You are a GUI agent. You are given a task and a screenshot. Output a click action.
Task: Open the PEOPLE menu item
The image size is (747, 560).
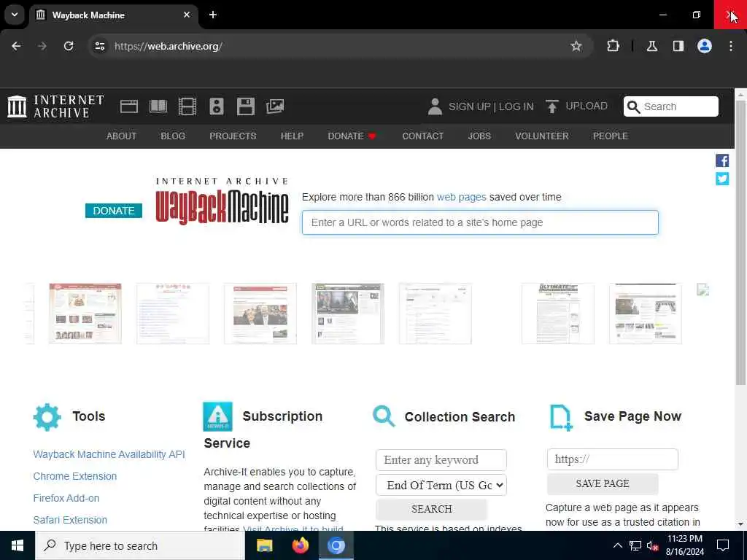pyautogui.click(x=611, y=136)
